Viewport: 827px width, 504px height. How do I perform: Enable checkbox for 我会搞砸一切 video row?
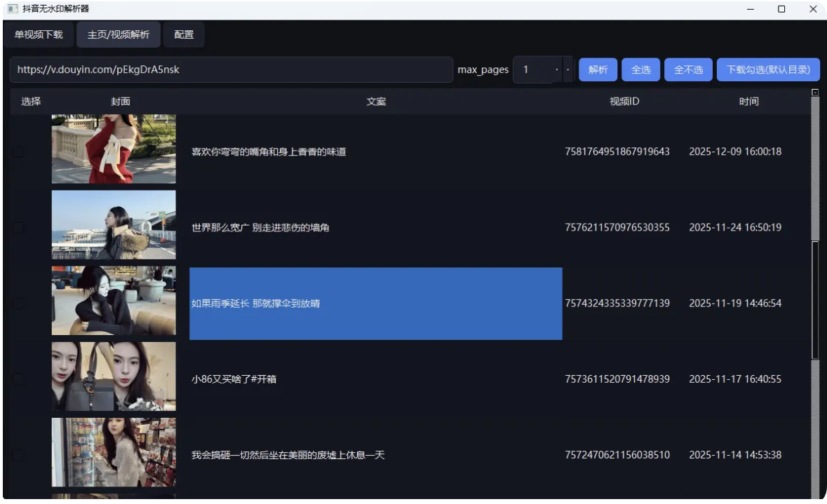pyautogui.click(x=18, y=455)
